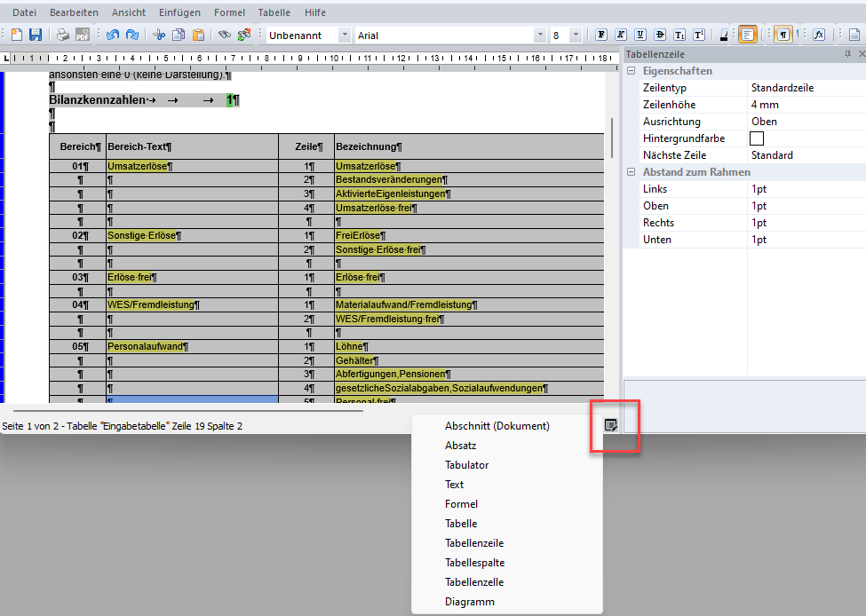The height and width of the screenshot is (616, 866).
Task: Pin the Tabellenzeile panel
Action: (x=846, y=54)
